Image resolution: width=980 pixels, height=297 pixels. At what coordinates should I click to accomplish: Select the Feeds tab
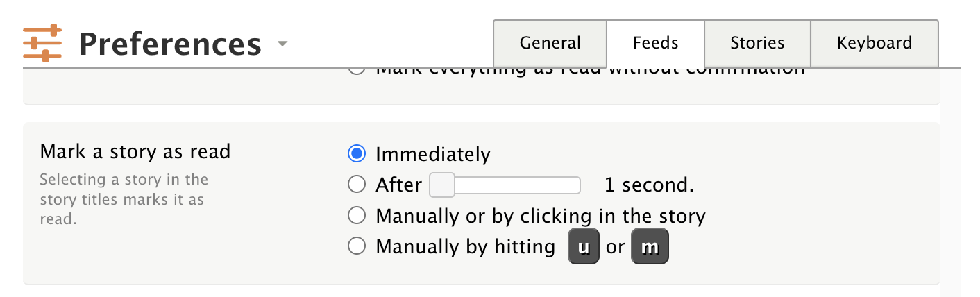[655, 43]
